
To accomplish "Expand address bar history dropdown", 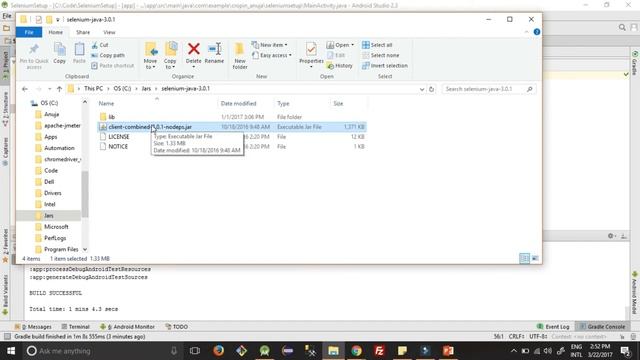I will (422, 89).
